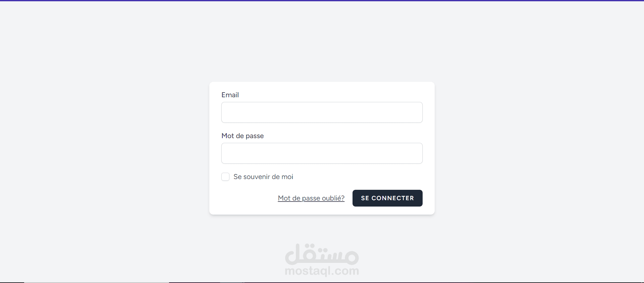Open the 'Mot de passe oublié?' link
Screen dimensions: 644x283
coord(311,198)
